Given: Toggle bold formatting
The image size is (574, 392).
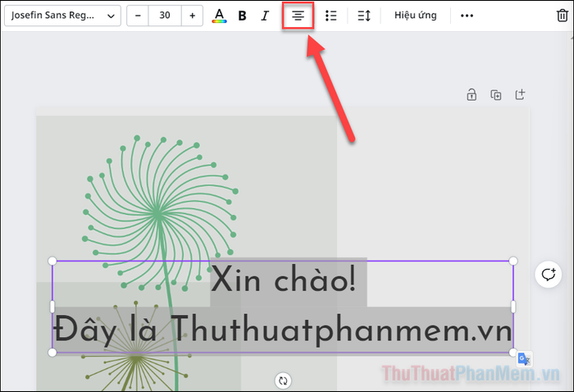Looking at the screenshot, I should coord(242,16).
